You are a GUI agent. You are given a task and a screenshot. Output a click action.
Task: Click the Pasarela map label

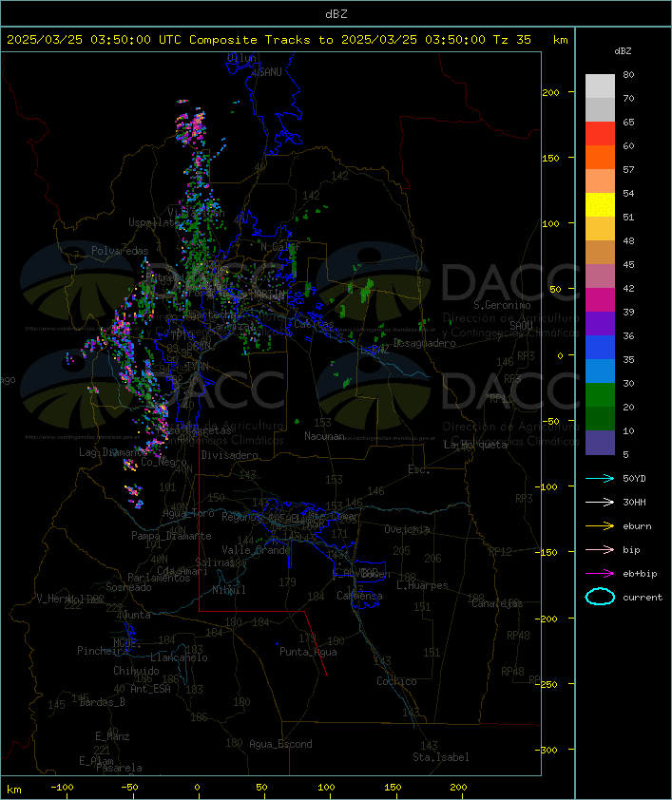119,768
